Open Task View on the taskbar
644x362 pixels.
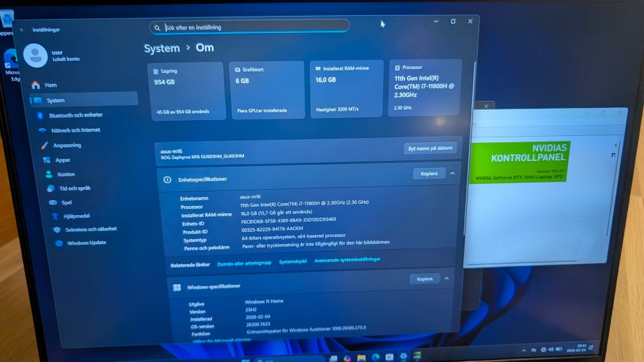pyautogui.click(x=333, y=359)
